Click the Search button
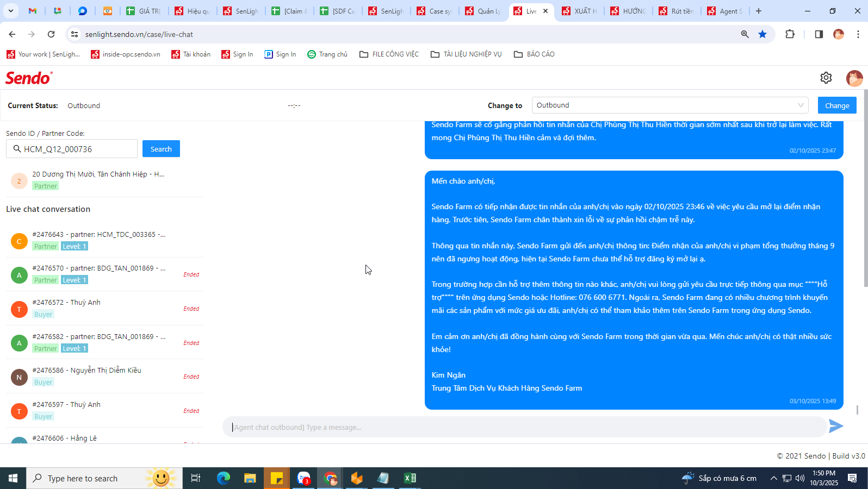868x489 pixels. [x=161, y=149]
